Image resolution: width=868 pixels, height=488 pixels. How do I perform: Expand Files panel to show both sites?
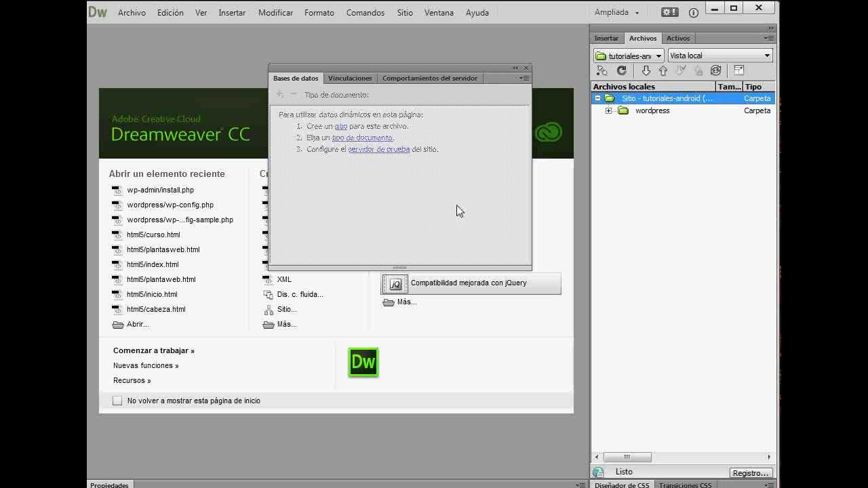(x=739, y=70)
